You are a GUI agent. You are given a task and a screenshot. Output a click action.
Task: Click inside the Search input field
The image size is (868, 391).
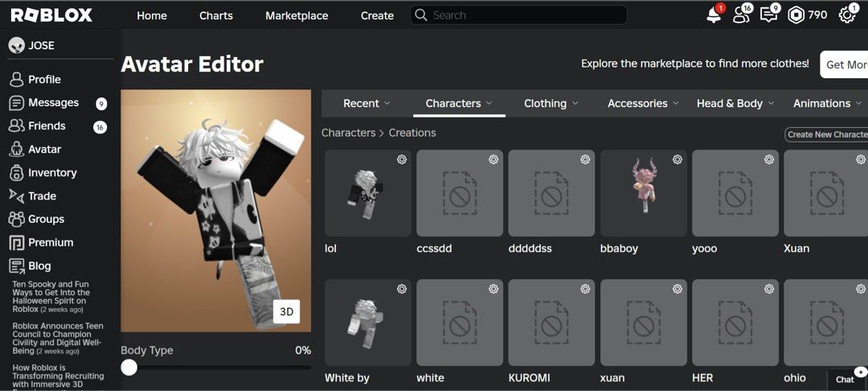click(x=518, y=15)
